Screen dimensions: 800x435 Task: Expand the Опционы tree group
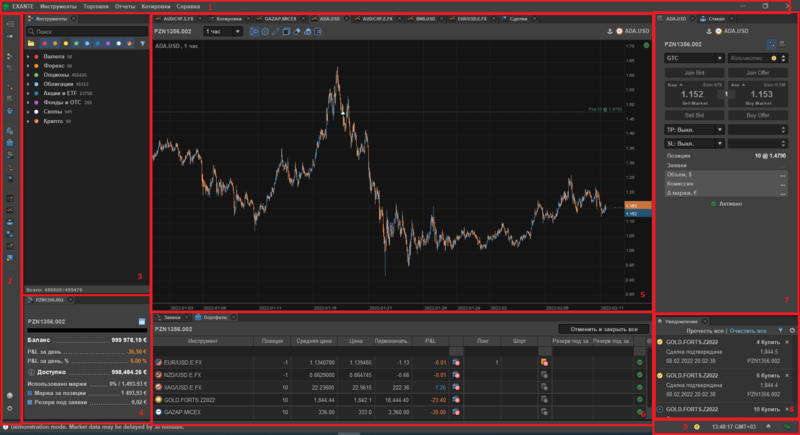coord(28,75)
